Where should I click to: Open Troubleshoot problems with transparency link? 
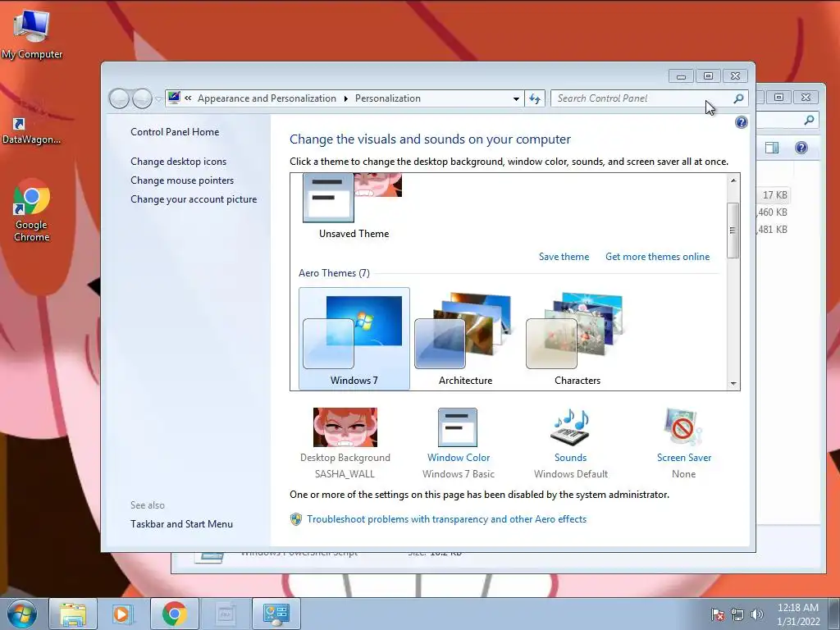(446, 519)
